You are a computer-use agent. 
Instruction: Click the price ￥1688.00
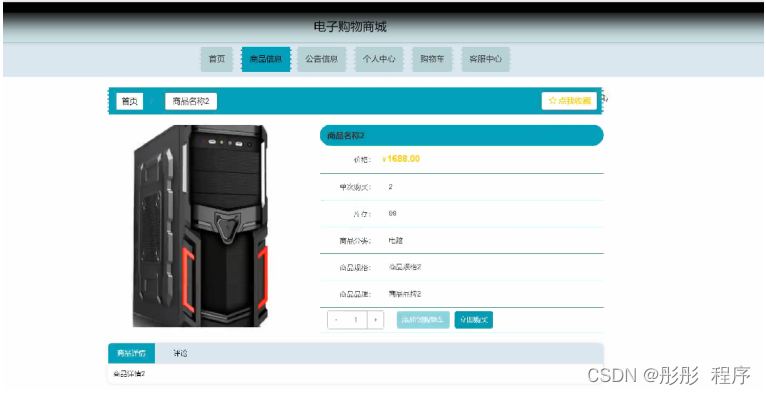tap(401, 159)
